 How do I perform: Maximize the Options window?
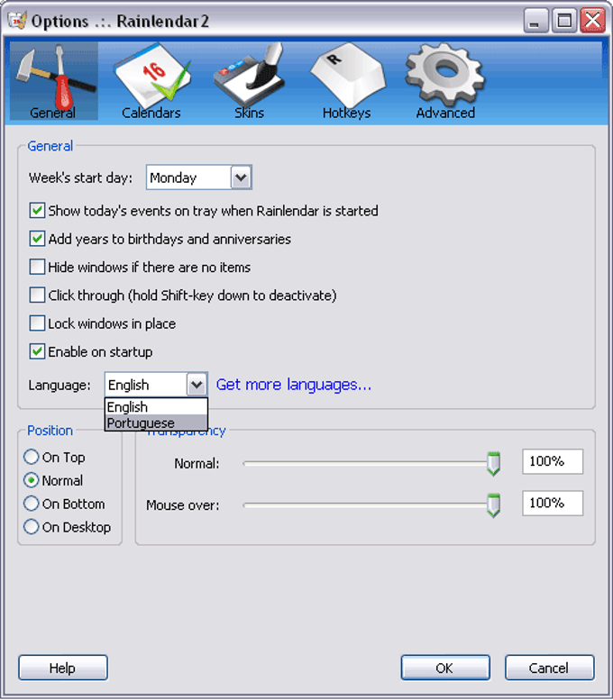coord(563,21)
